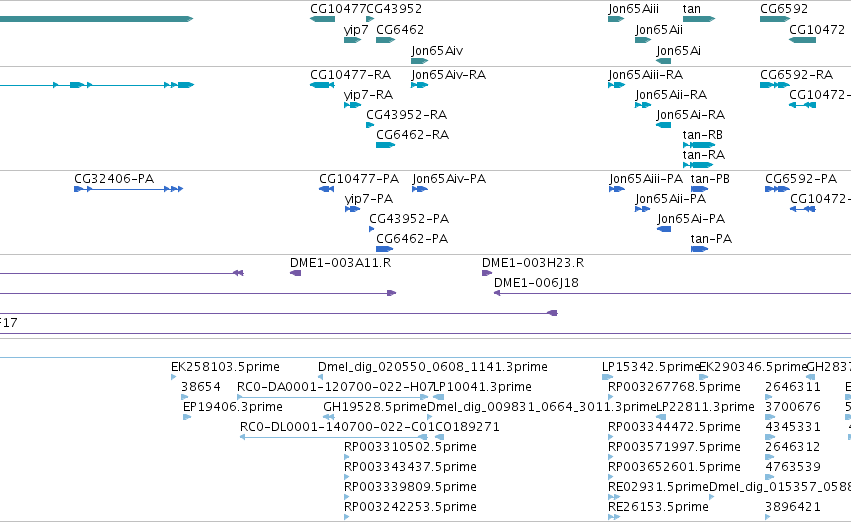This screenshot has width=851, height=522.
Task: Click the LP15342.5prime EST label
Action: tap(650, 367)
